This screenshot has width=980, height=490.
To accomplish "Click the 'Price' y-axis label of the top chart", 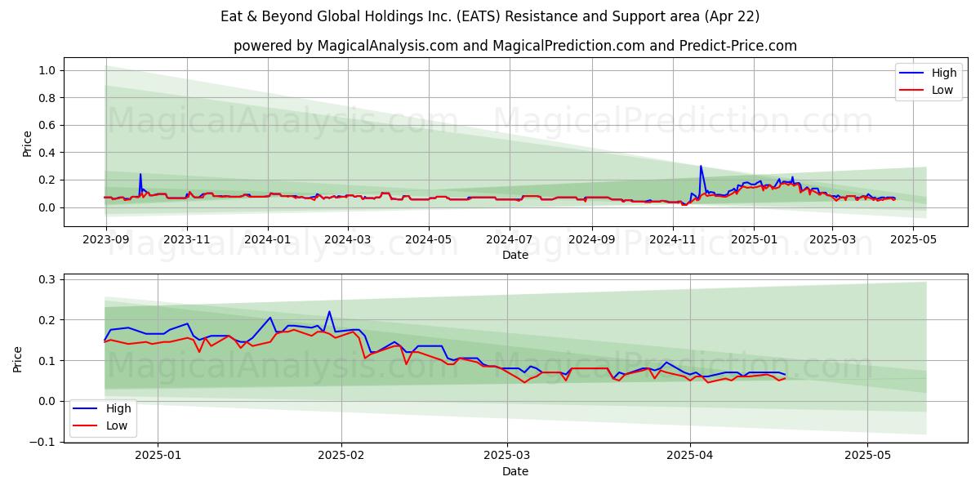I will click(x=28, y=143).
